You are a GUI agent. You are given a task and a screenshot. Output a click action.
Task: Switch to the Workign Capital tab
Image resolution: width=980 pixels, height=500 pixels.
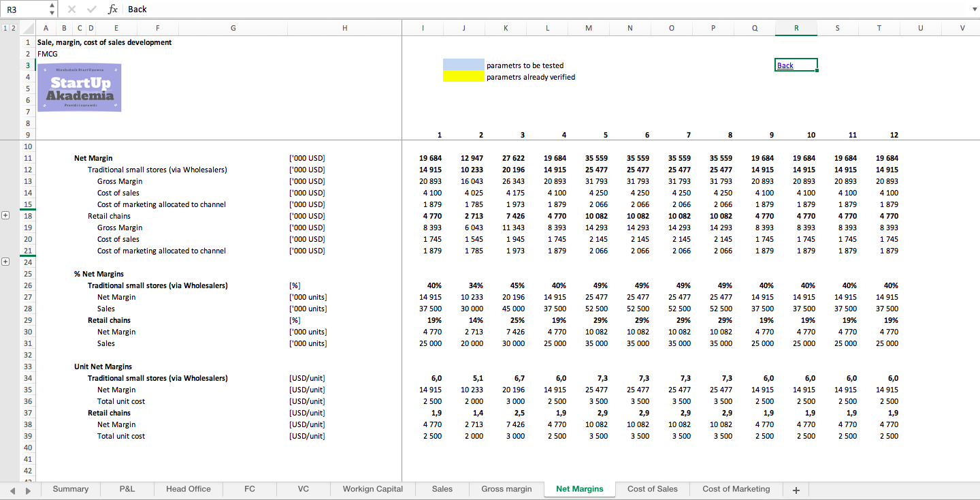[x=373, y=489]
